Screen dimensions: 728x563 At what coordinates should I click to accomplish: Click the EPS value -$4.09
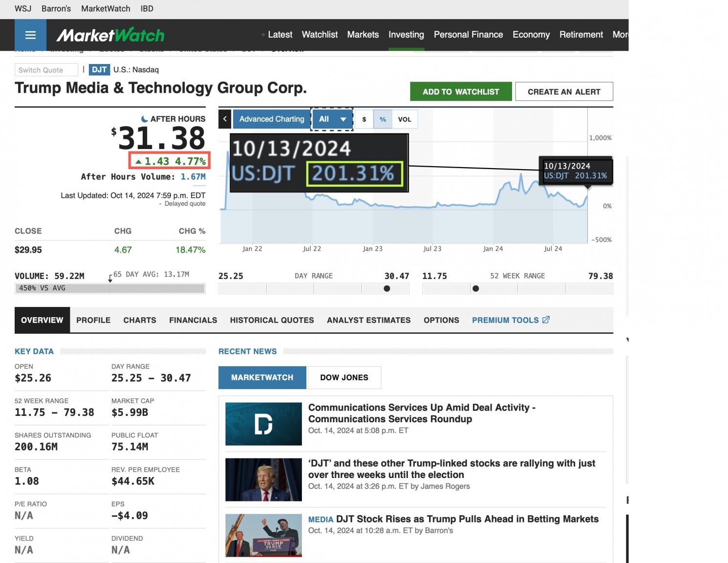129,516
